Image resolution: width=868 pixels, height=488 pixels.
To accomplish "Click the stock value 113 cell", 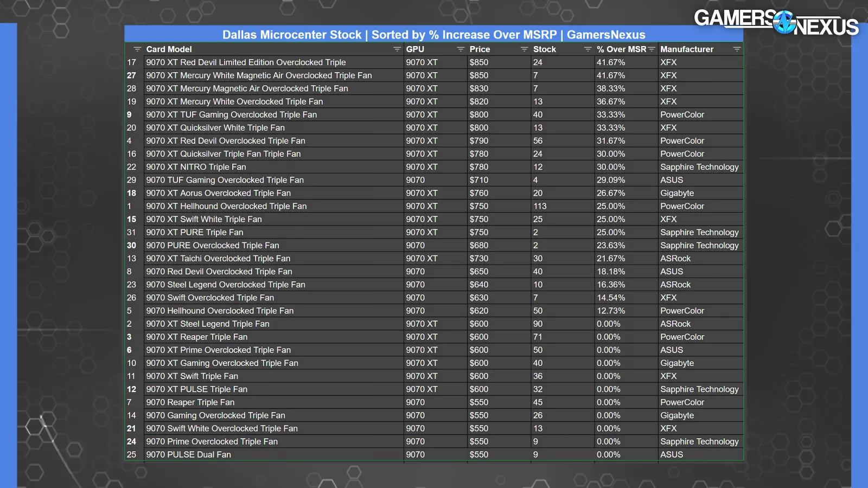I will [x=540, y=206].
